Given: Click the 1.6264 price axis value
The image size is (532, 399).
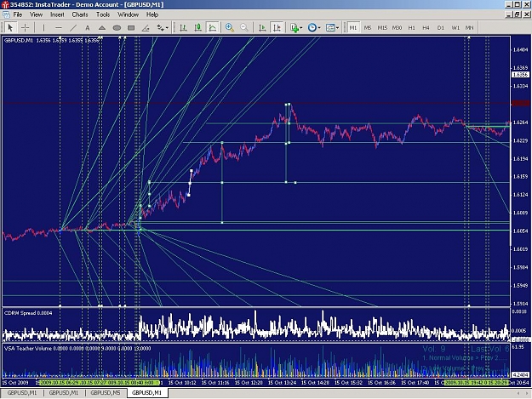Looking at the screenshot, I should click(520, 123).
